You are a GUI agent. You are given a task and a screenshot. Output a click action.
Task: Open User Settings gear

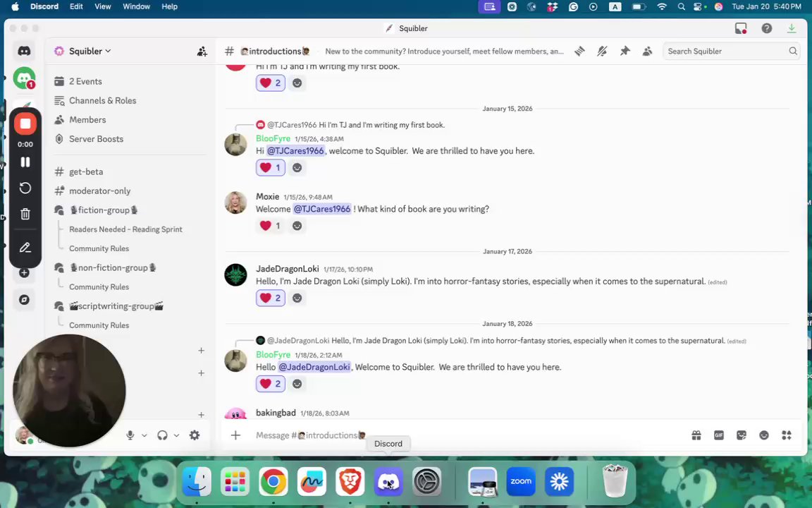point(195,435)
